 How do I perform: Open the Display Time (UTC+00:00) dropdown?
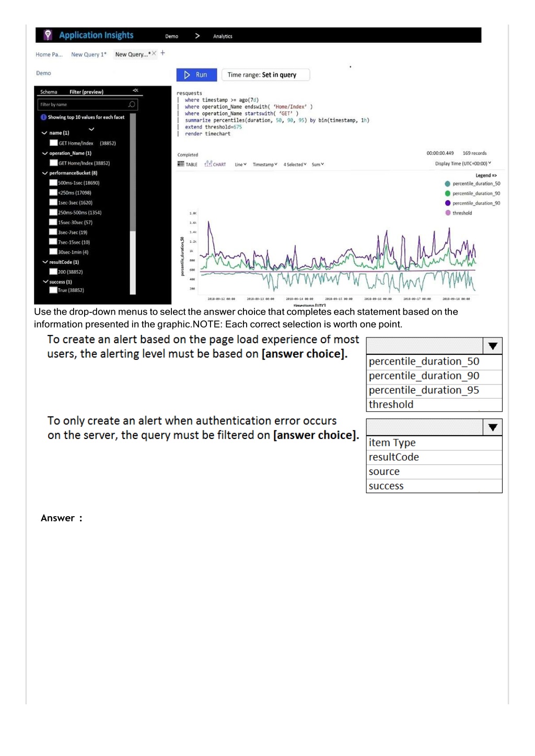click(x=463, y=164)
